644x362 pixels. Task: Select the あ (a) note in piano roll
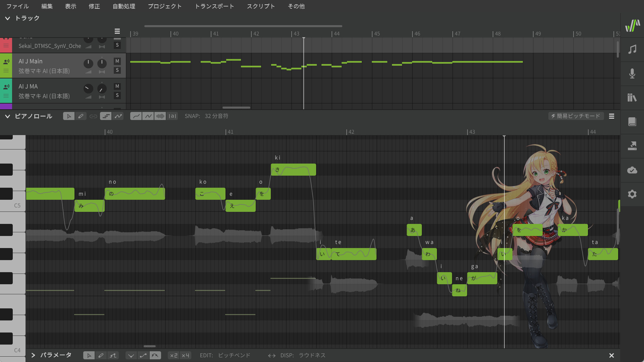point(414,230)
